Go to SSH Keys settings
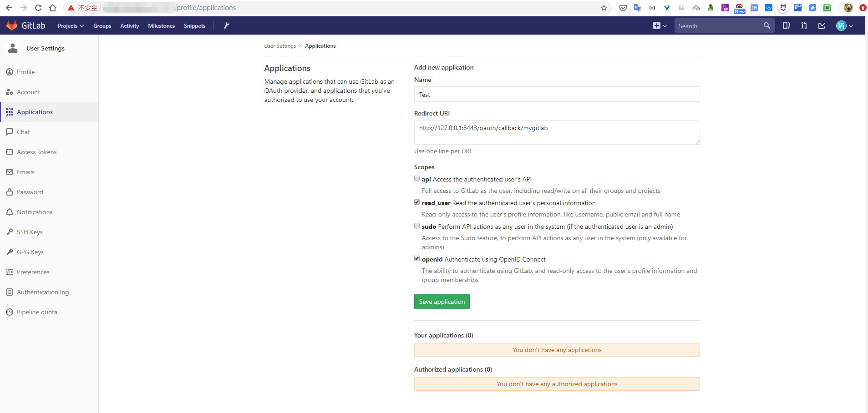The width and height of the screenshot is (868, 413). pos(30,232)
